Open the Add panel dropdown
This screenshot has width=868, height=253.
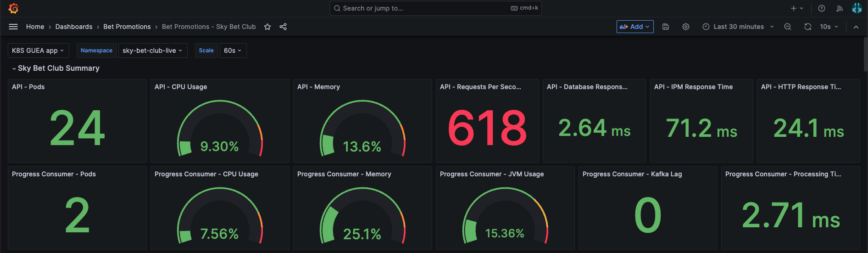pyautogui.click(x=635, y=27)
